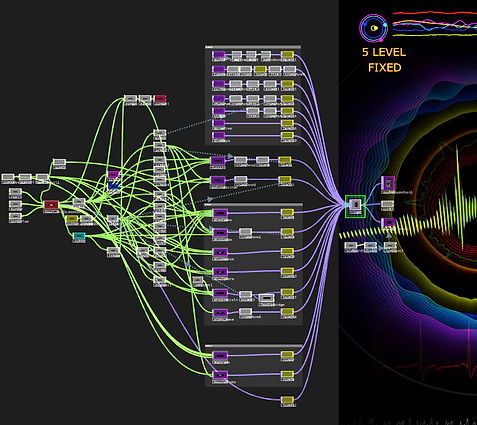Select the magenta node among the green wires
This screenshot has height=425, width=477.
[113, 174]
